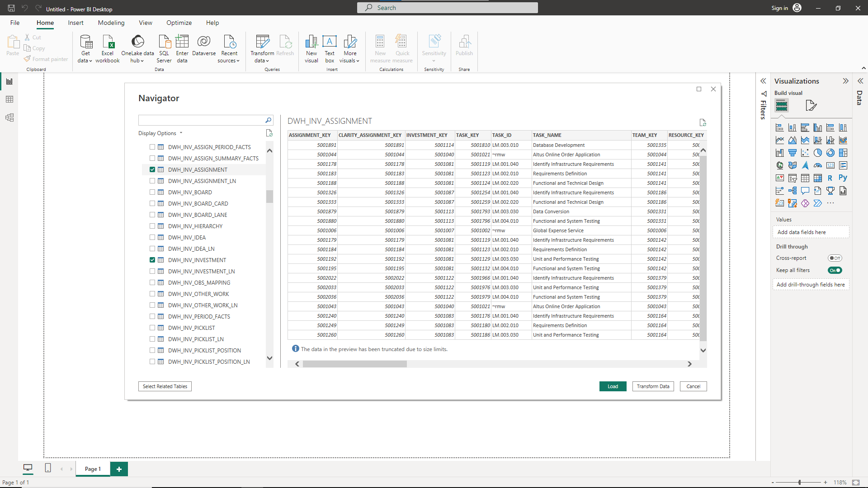Uncheck DWH_INV_ASSIGNMENT table
This screenshot has height=488, width=868.
click(x=152, y=169)
